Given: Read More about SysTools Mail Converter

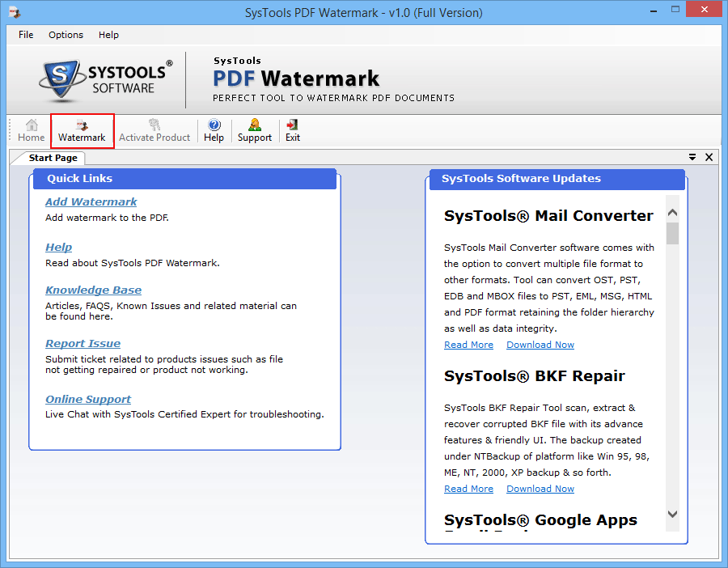Looking at the screenshot, I should (468, 345).
